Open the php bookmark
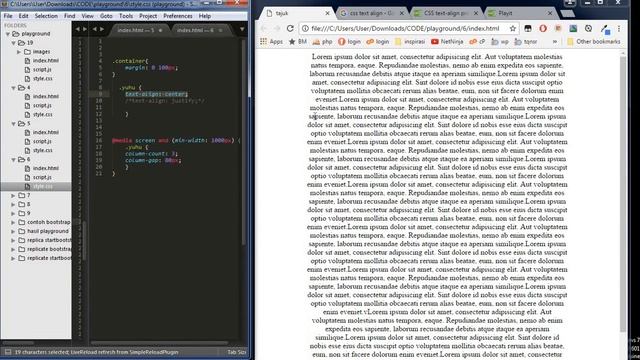 322,42
